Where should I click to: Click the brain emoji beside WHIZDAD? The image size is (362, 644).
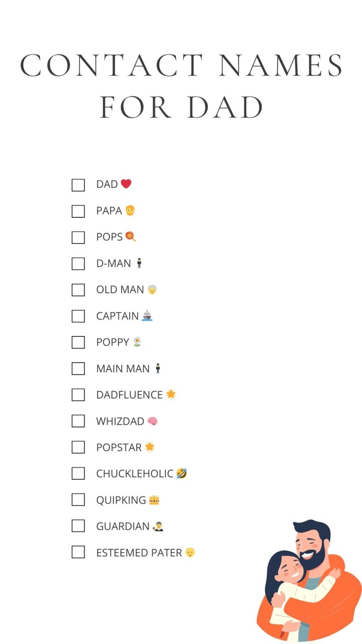point(152,421)
